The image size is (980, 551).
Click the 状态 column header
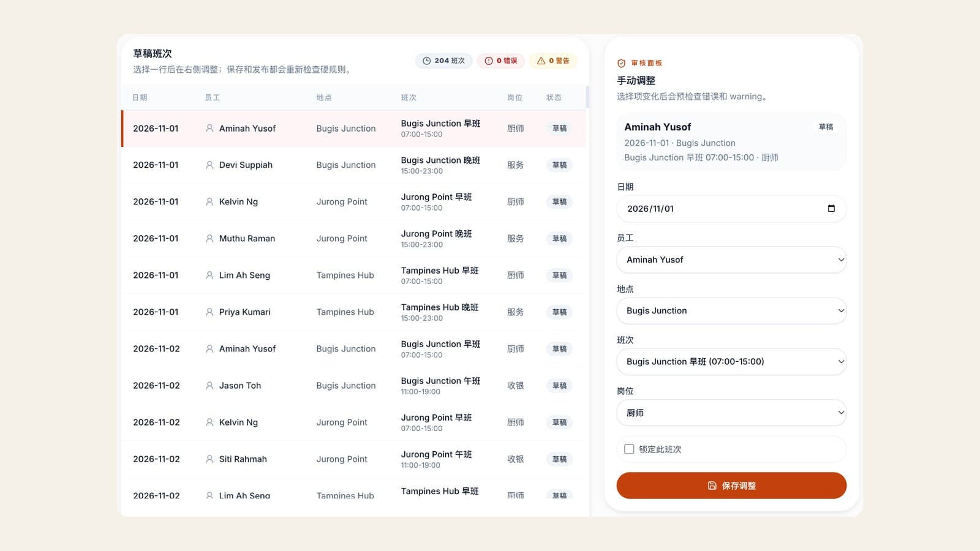(x=554, y=97)
